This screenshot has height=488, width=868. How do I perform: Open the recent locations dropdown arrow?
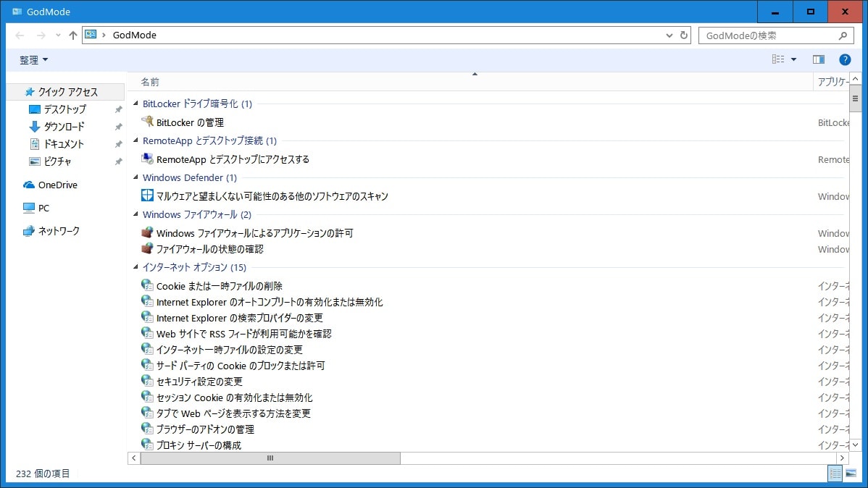[58, 35]
